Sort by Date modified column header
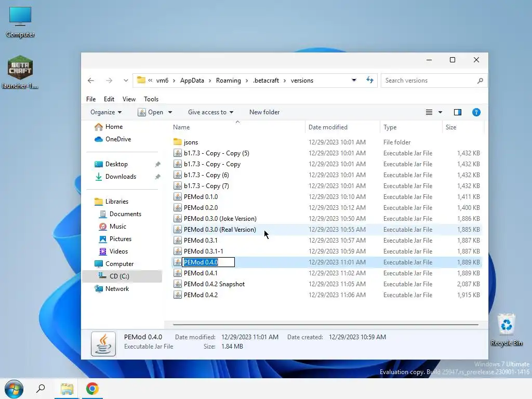Viewport: 532px width, 399px height. (342, 127)
